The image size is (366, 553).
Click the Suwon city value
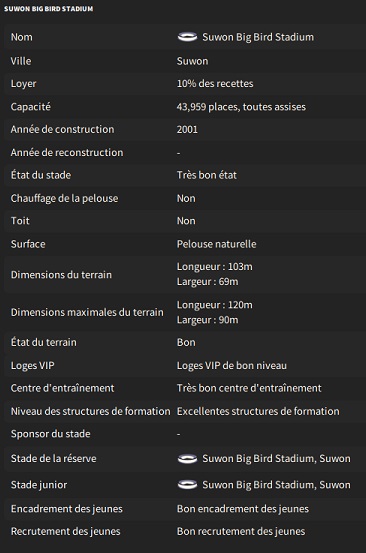click(192, 61)
